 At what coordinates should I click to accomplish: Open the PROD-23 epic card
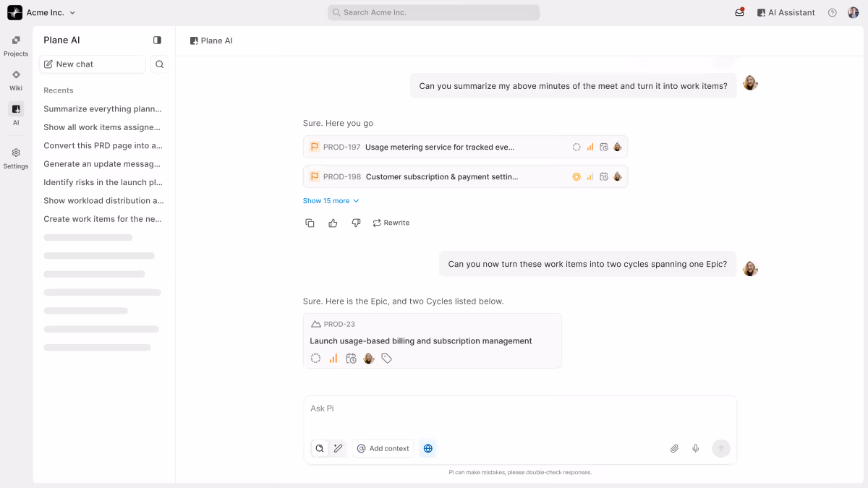(433, 341)
